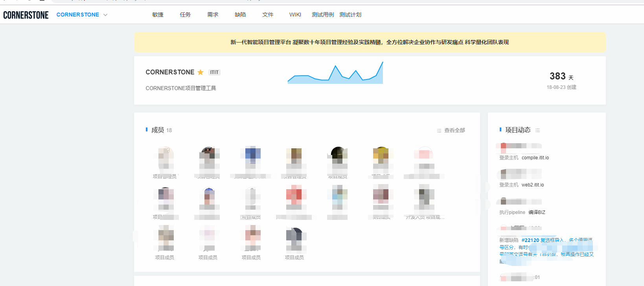Click the ITIT tag label
644x286 pixels.
pos(214,72)
